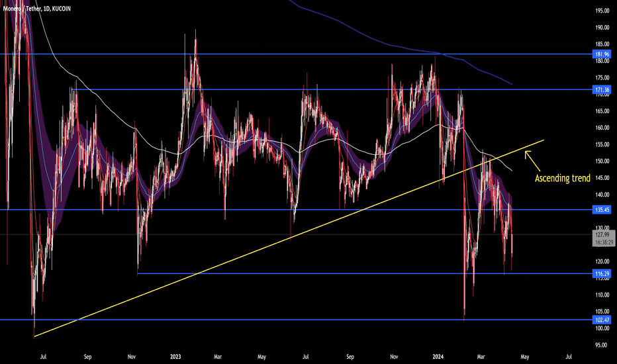
Task: Select the 135.45 price level label
Action: coord(602,210)
